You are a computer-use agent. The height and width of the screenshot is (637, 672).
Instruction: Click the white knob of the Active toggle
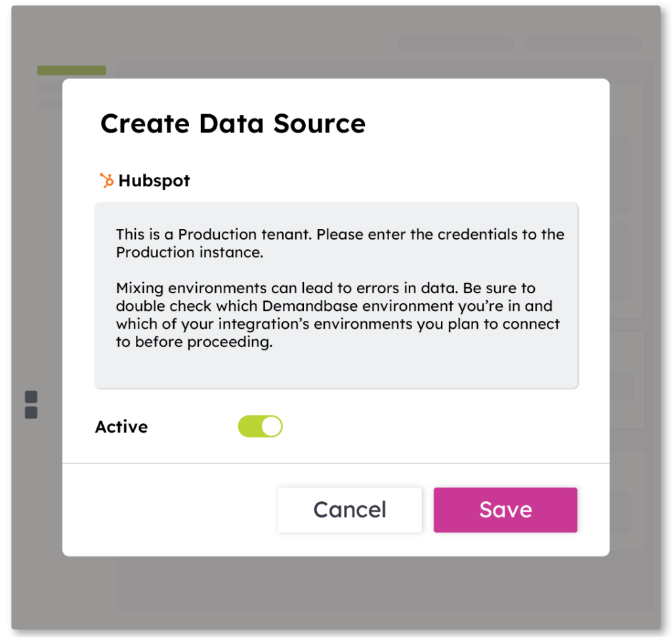pyautogui.click(x=271, y=426)
